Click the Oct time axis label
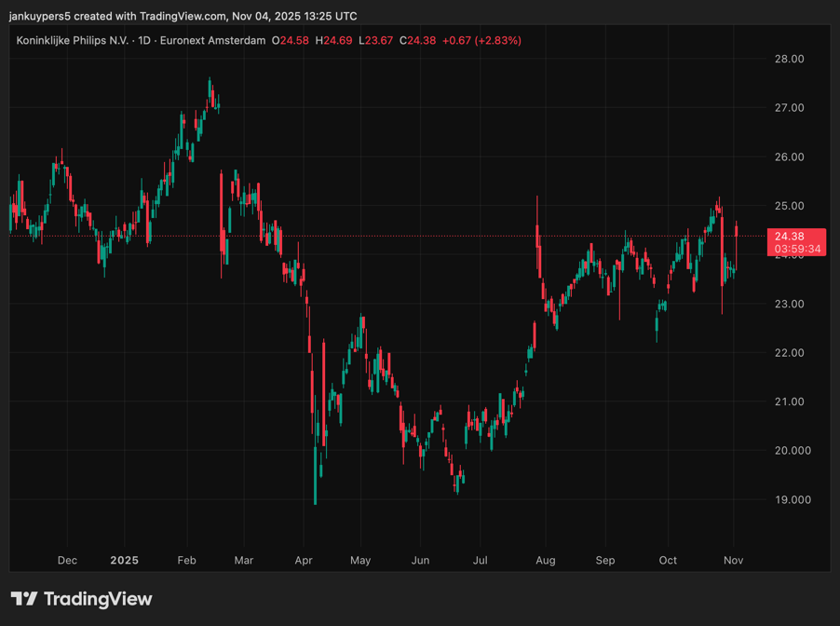Screen dimensions: 840x626 pos(668,560)
